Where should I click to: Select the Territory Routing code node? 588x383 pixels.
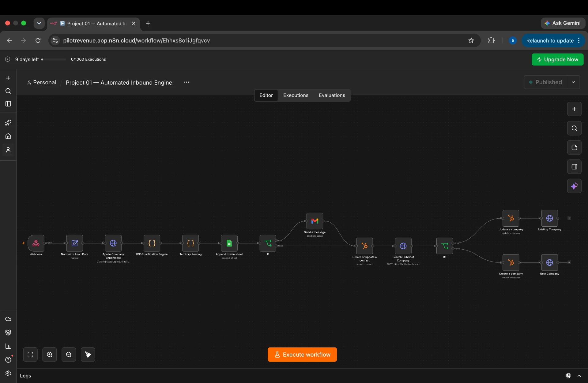pyautogui.click(x=190, y=243)
